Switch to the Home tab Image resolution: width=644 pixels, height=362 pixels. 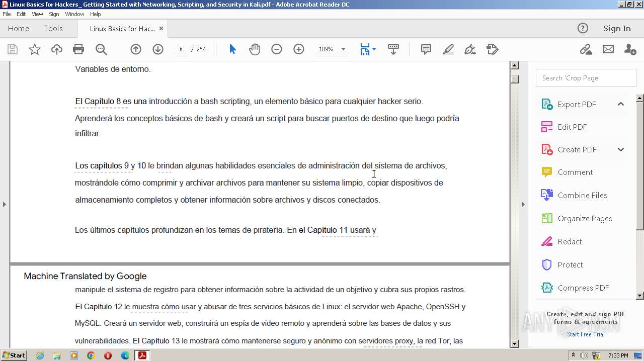pyautogui.click(x=19, y=28)
